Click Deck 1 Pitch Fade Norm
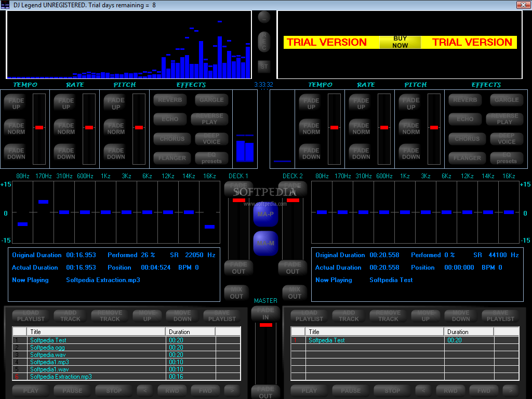 coord(116,128)
